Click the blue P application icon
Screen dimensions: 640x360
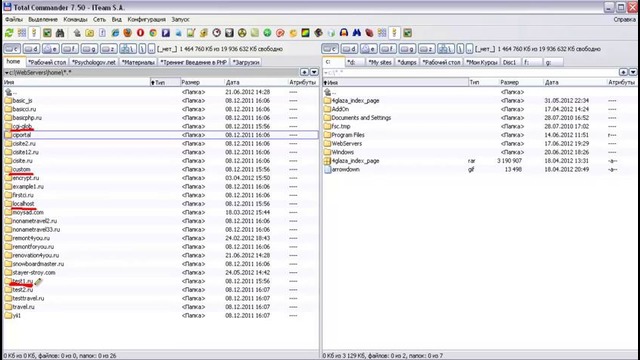click(x=166, y=33)
